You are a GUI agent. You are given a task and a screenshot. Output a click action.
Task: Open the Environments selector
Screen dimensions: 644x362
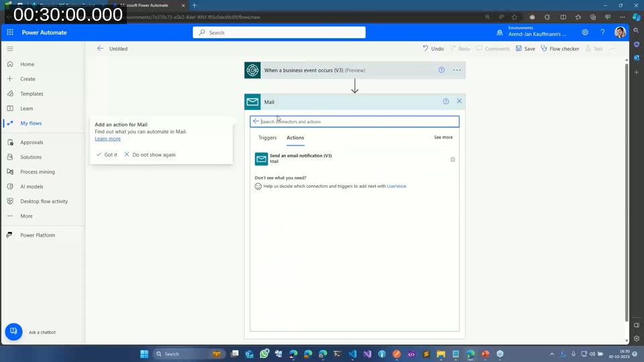coord(533,32)
